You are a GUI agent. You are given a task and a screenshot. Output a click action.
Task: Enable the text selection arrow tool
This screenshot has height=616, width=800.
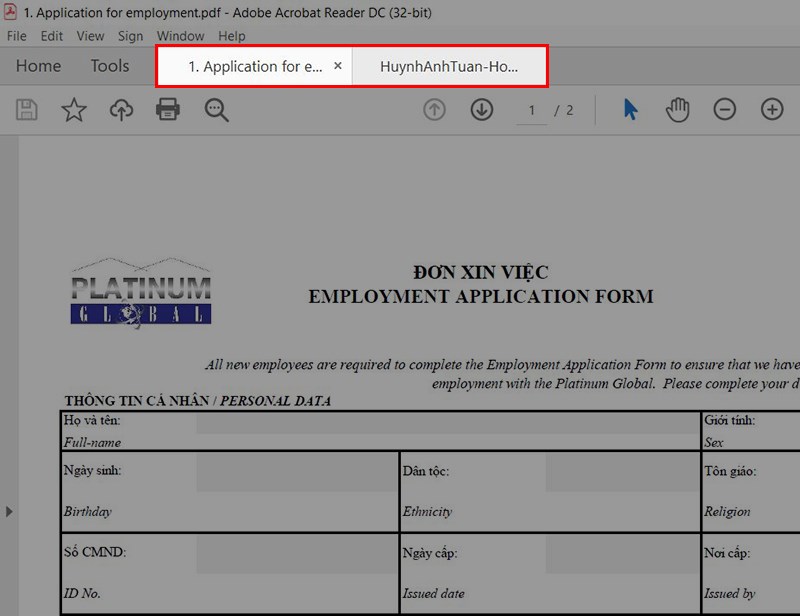click(630, 110)
